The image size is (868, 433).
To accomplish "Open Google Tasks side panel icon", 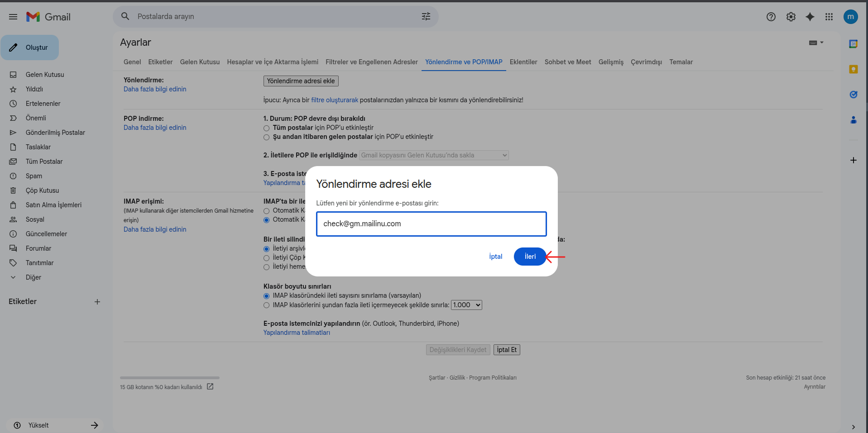I will pos(853,95).
